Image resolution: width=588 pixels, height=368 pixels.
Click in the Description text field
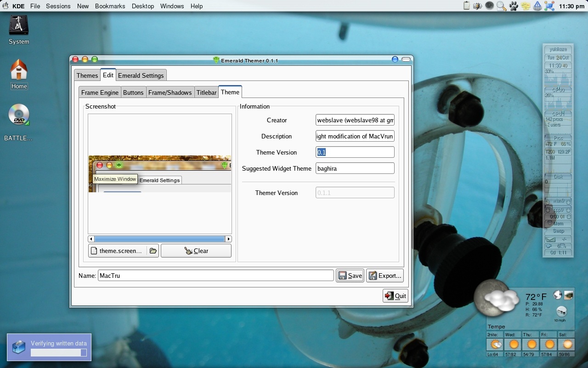click(355, 136)
